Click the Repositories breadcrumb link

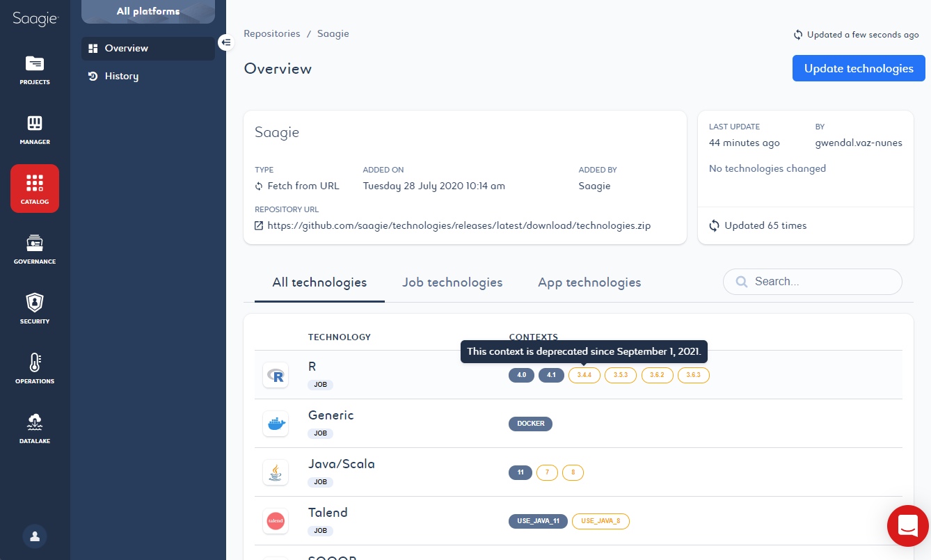[272, 33]
